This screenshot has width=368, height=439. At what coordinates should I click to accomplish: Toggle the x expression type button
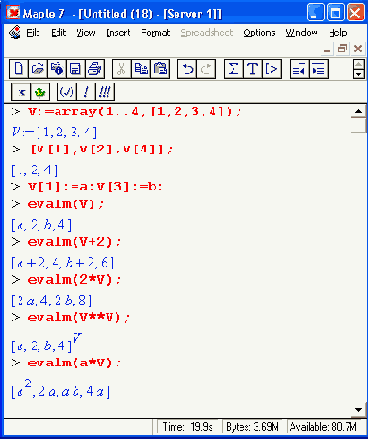[x=21, y=92]
